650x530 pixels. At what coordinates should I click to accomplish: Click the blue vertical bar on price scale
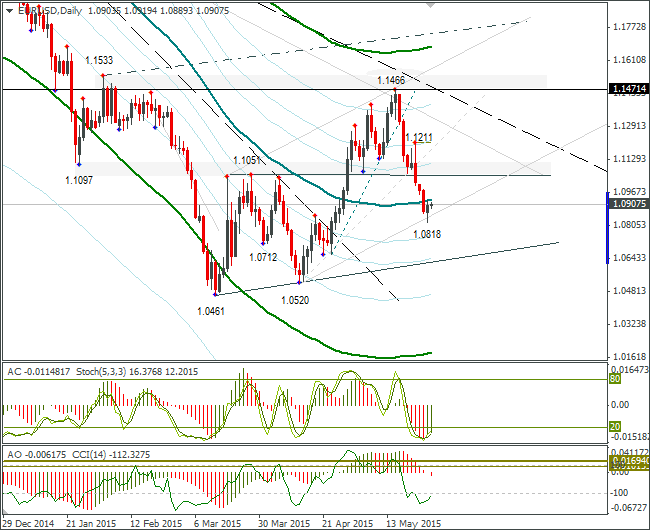pos(608,227)
